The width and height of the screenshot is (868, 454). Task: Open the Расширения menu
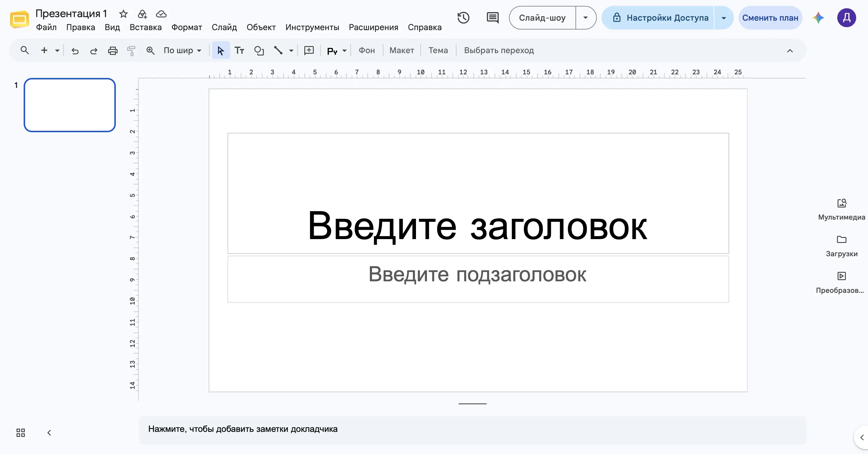pyautogui.click(x=373, y=27)
